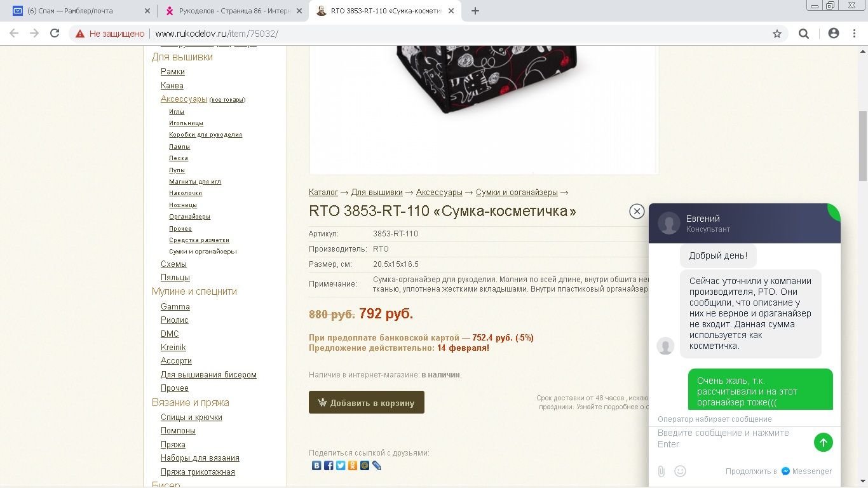Share the link via Odnoklassniki icon
Screen dimensions: 868x488
tap(353, 466)
